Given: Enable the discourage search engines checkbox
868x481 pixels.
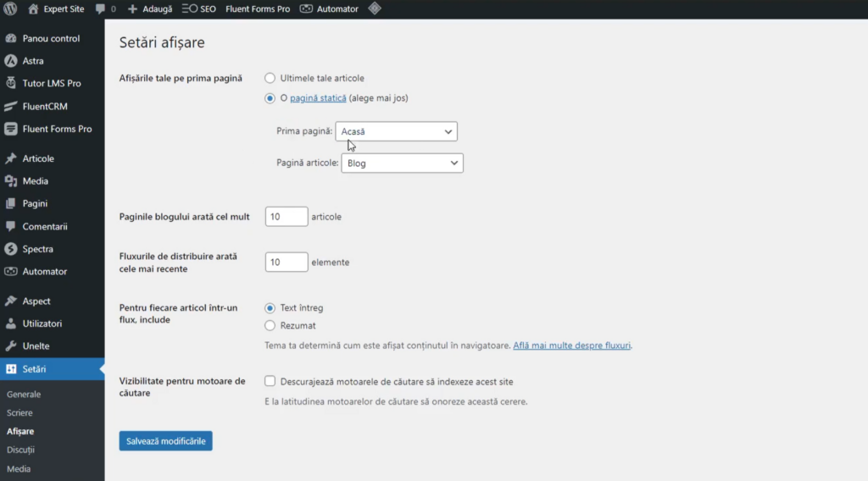Looking at the screenshot, I should [x=270, y=382].
